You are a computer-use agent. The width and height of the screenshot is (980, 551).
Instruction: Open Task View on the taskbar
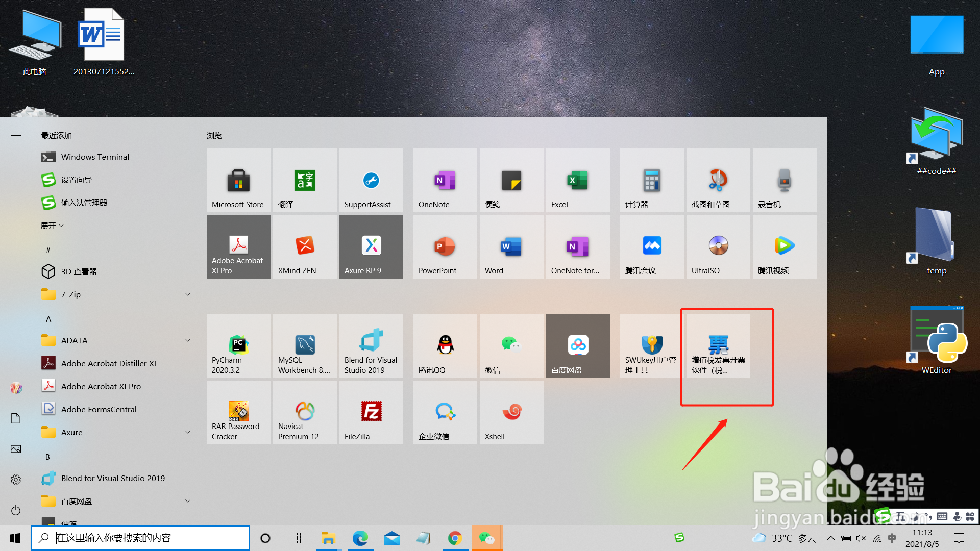tap(296, 538)
